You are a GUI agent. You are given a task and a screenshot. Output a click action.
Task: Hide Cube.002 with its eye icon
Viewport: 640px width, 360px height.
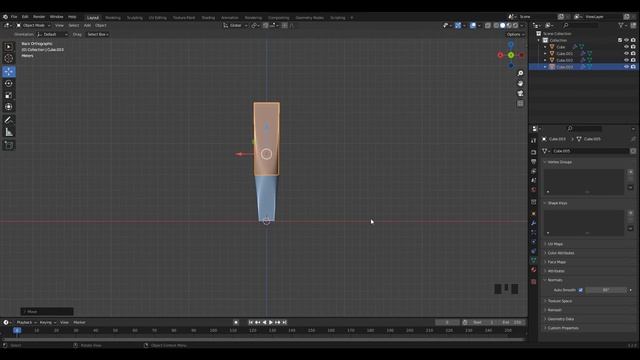(x=626, y=60)
